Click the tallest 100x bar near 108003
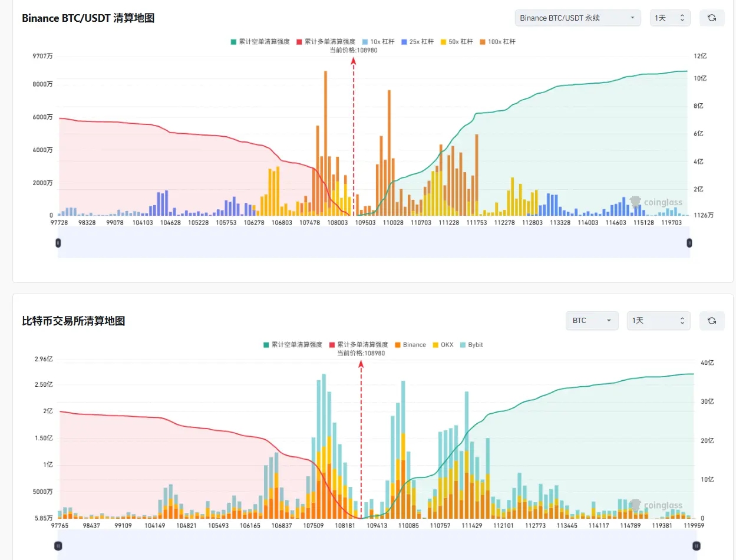Screen dimensions: 736x560 (x=325, y=143)
